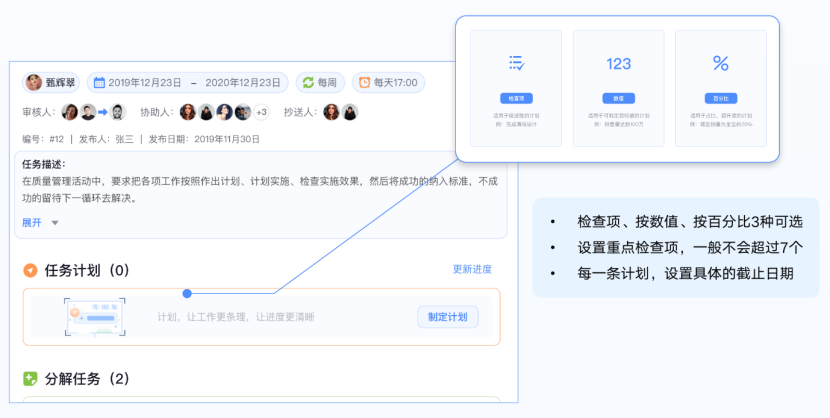
Task: Click the percent sign icon
Action: point(720,64)
